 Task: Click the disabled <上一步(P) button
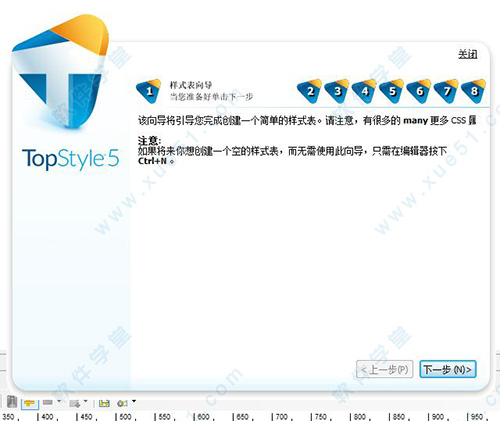coord(385,369)
